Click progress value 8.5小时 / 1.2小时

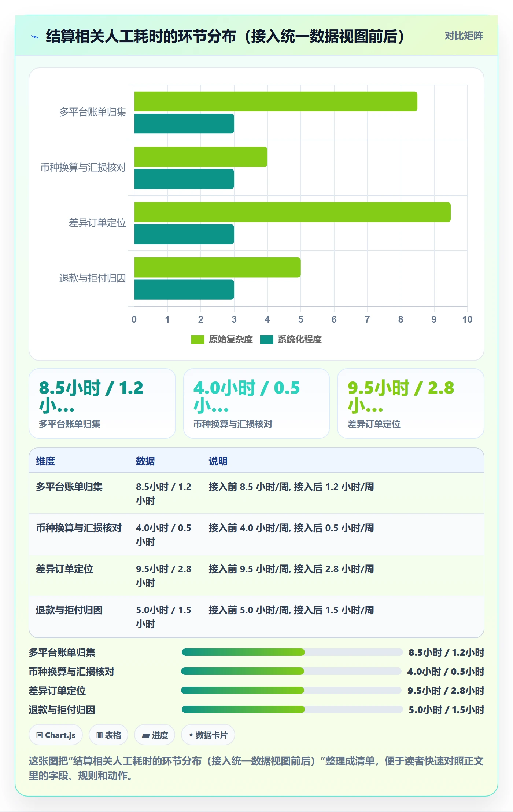click(447, 652)
